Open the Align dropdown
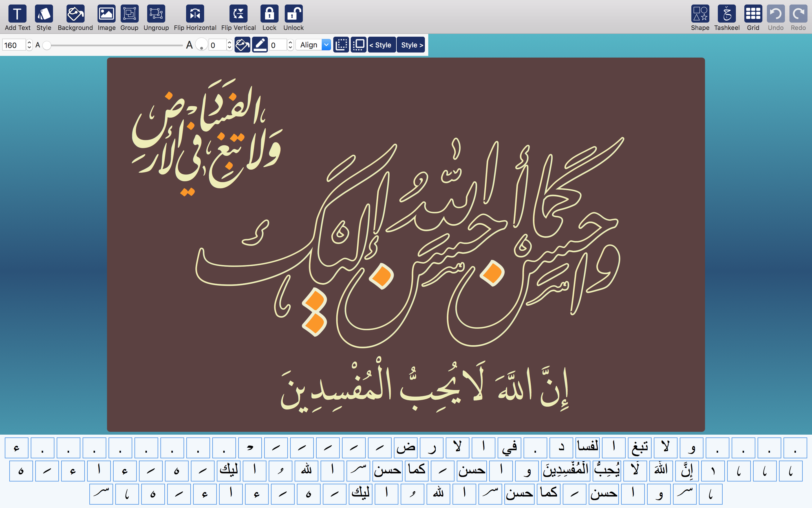Image resolution: width=812 pixels, height=508 pixels. tap(314, 45)
